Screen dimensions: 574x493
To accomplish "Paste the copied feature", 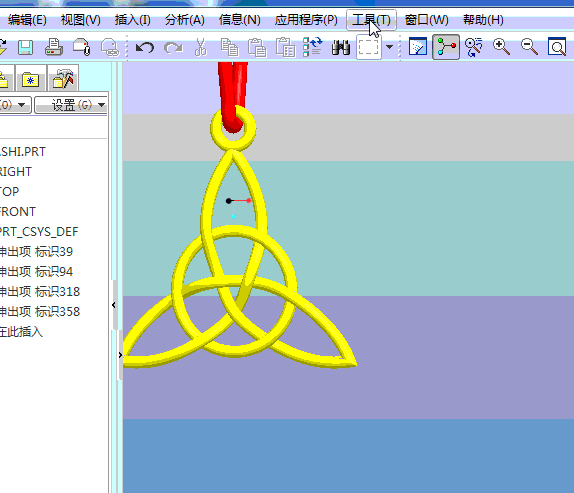I will (x=257, y=48).
